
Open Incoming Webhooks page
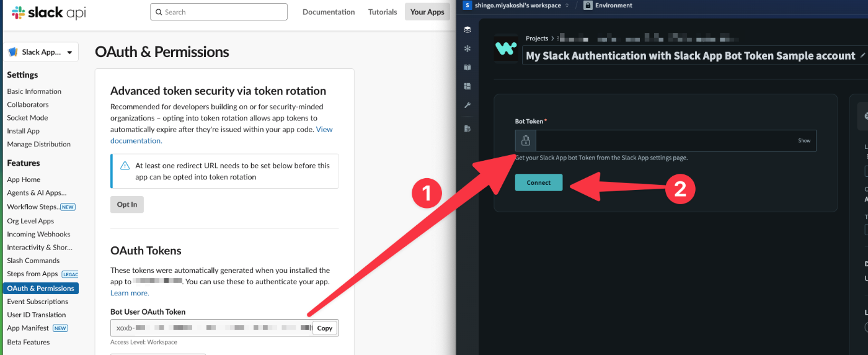(38, 234)
